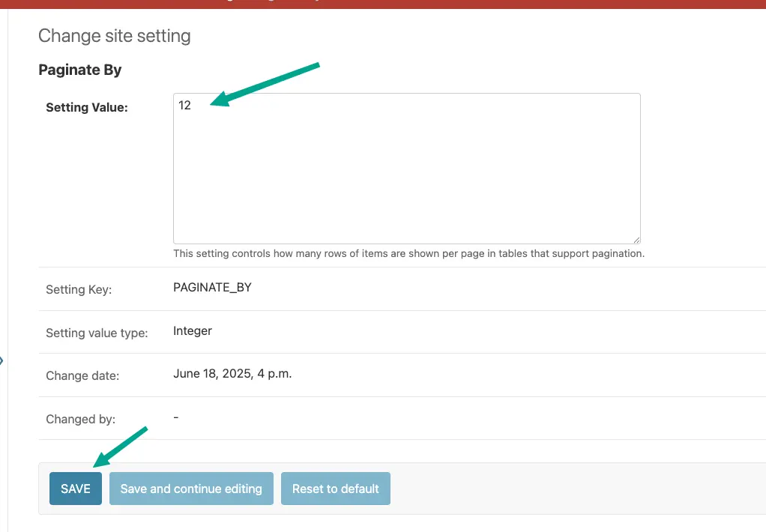Click the Reset to default button
This screenshot has width=766, height=532.
(335, 489)
